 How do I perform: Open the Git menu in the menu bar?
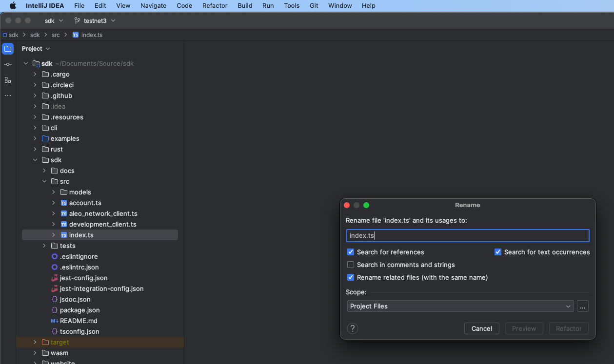(x=314, y=5)
